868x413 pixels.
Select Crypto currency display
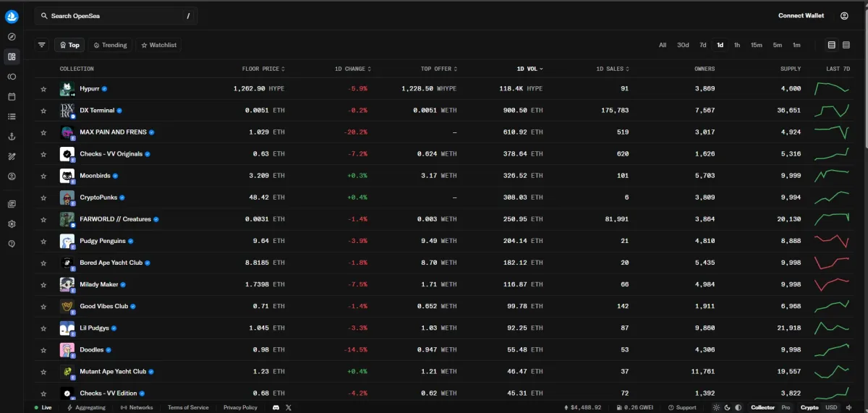(x=809, y=407)
